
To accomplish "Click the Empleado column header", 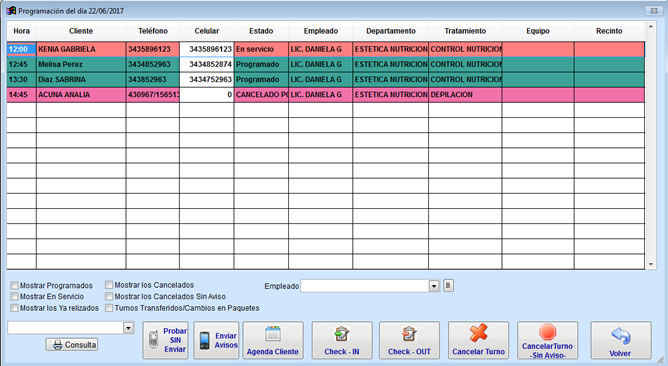I will tap(321, 31).
